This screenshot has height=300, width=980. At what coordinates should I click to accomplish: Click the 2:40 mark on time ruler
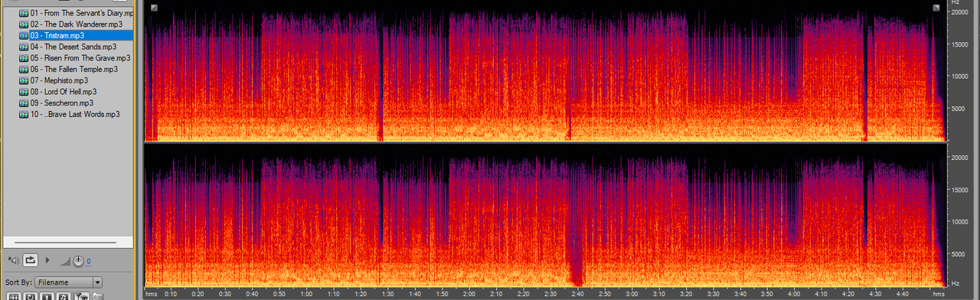point(578,294)
